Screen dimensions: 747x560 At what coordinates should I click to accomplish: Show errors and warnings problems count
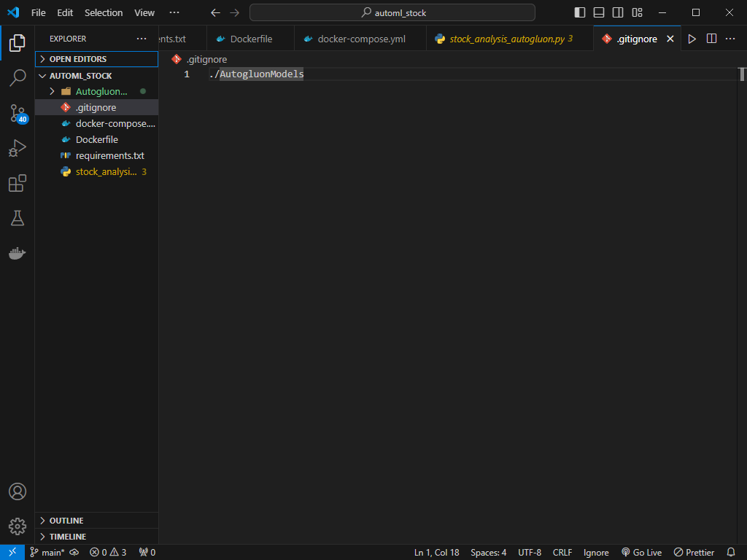[108, 553]
